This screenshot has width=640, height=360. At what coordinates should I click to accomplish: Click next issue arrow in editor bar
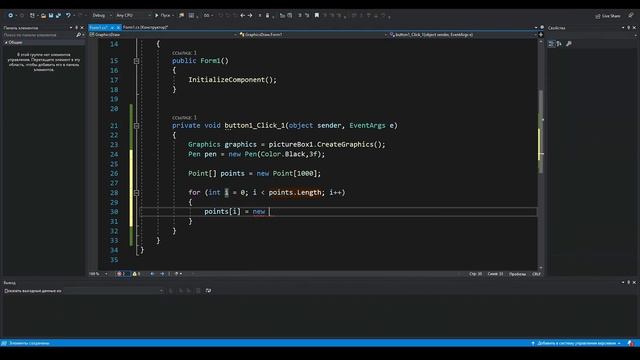click(x=162, y=274)
